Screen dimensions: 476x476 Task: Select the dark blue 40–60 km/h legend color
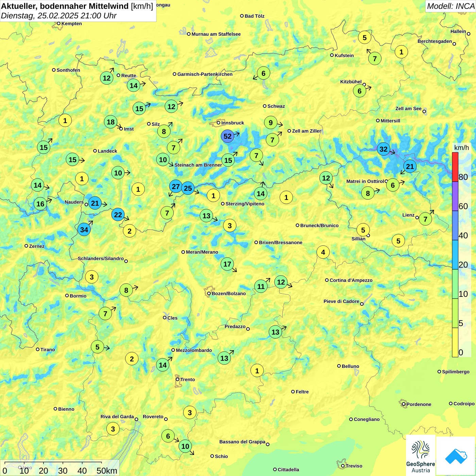point(455,225)
